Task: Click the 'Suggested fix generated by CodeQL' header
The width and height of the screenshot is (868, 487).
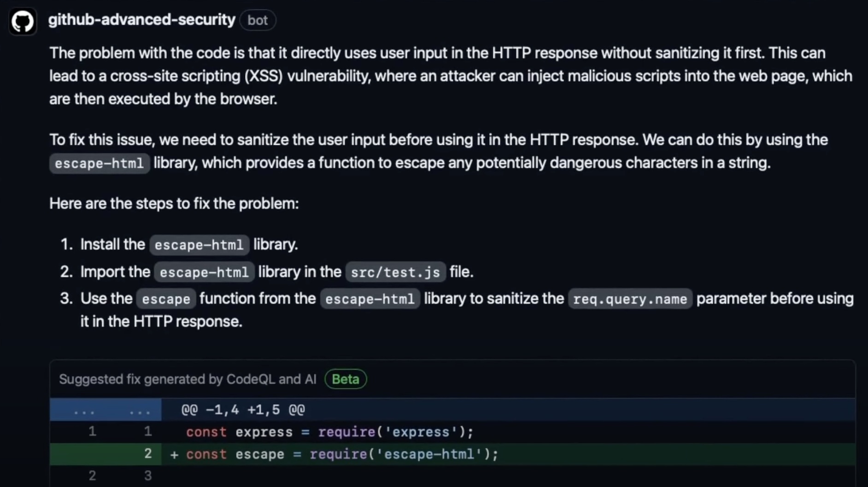Action: click(x=187, y=379)
